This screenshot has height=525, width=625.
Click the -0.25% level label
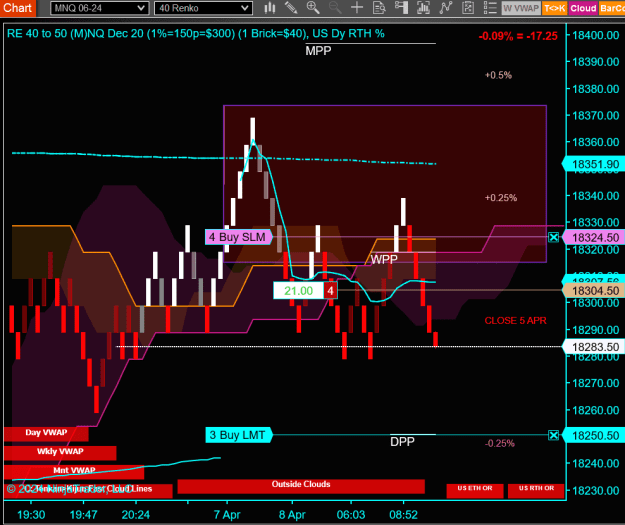coord(499,443)
